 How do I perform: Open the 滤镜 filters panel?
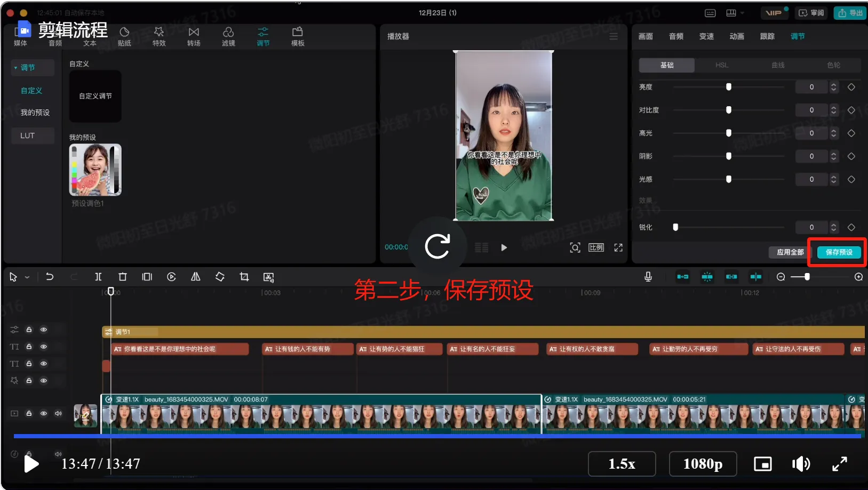pos(228,36)
